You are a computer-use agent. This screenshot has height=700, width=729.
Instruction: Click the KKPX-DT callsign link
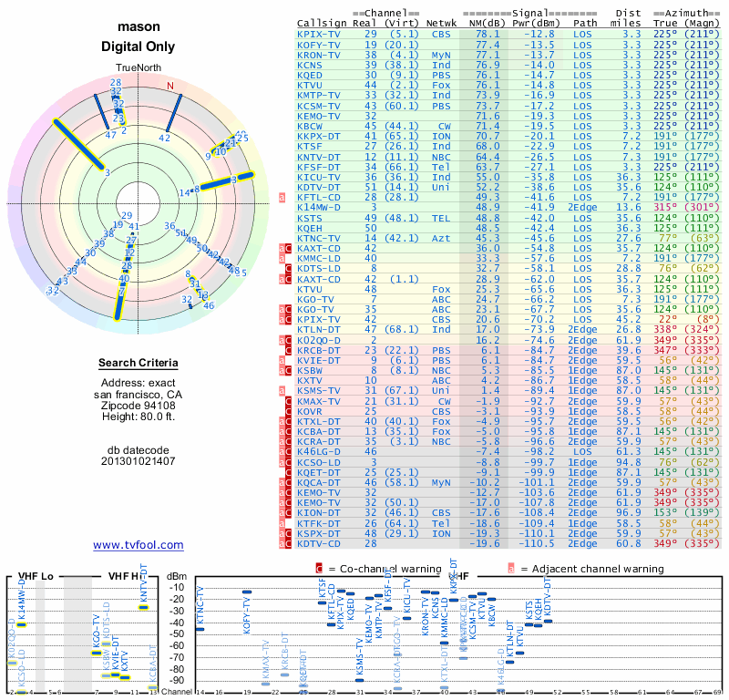pyautogui.click(x=318, y=137)
